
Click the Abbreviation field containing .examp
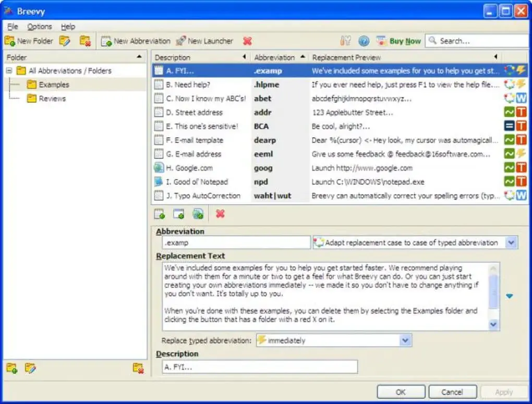[x=236, y=242]
